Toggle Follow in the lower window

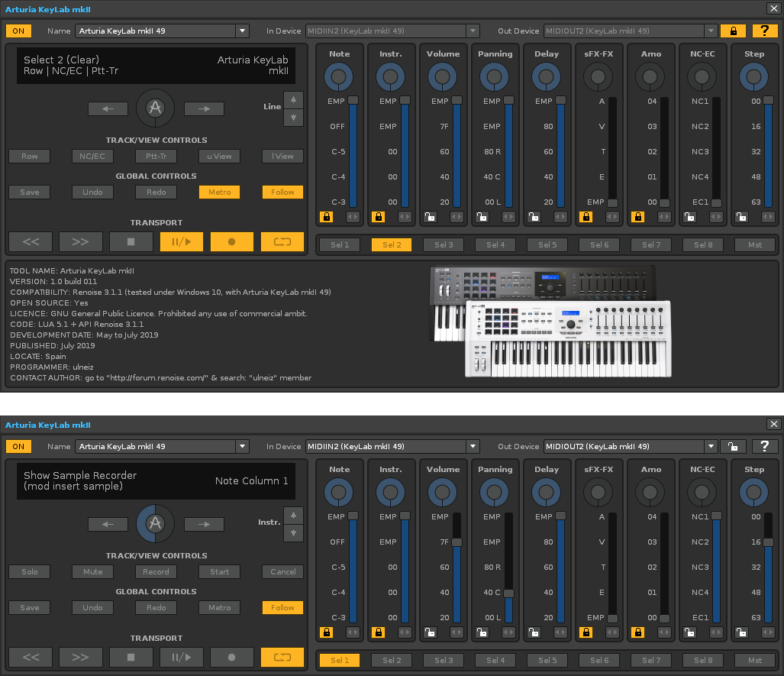pos(282,607)
